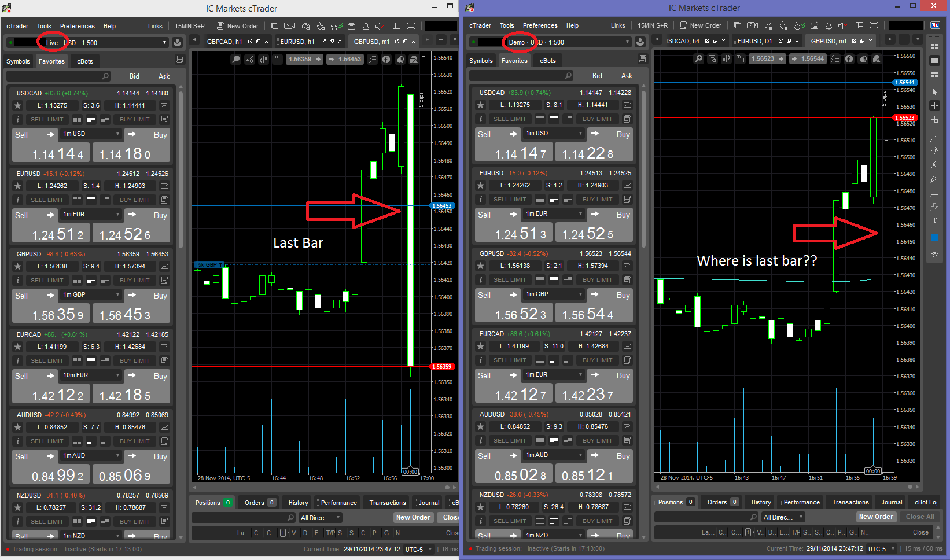Screen dimensions: 950x560
Task: Toggle EURUSD favorite star in Live window
Action: pos(18,186)
